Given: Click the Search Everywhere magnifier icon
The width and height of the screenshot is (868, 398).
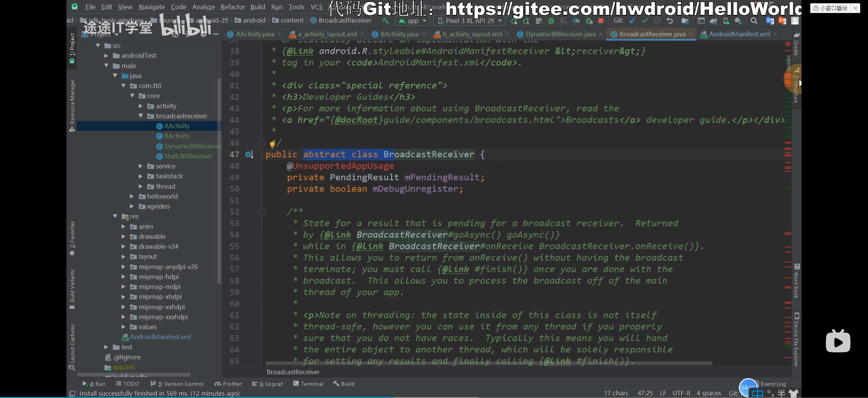Looking at the screenshot, I should 754,21.
